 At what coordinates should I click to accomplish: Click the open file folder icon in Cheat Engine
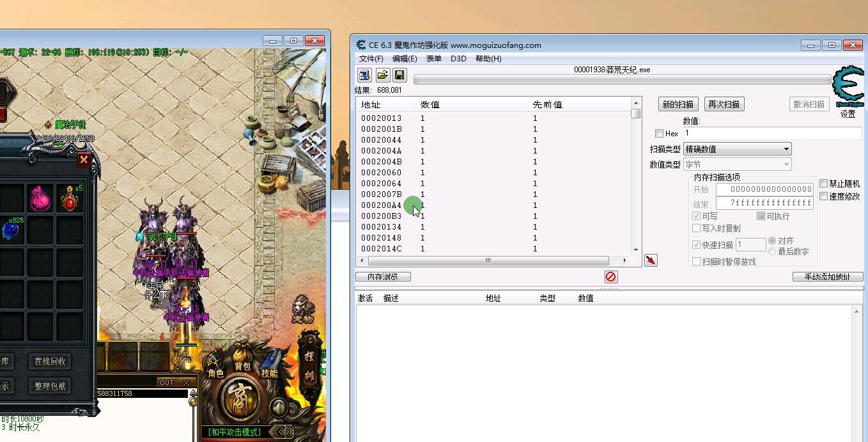[382, 75]
